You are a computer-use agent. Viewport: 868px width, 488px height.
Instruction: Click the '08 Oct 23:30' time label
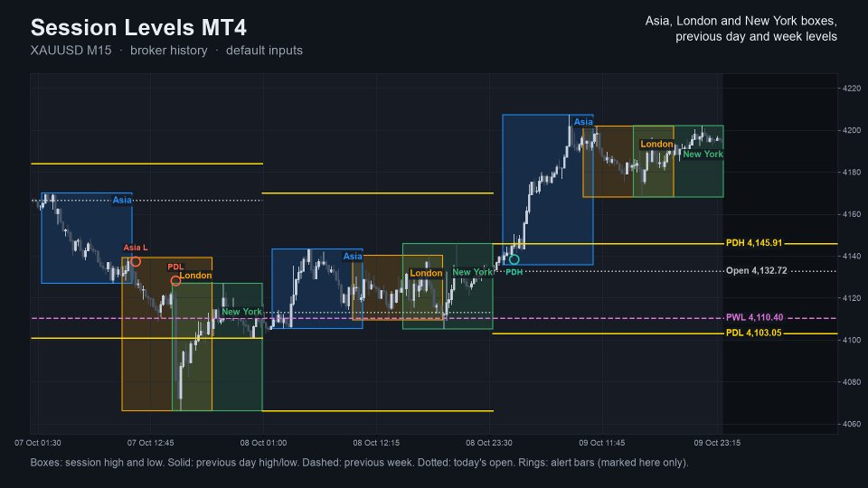click(x=489, y=443)
